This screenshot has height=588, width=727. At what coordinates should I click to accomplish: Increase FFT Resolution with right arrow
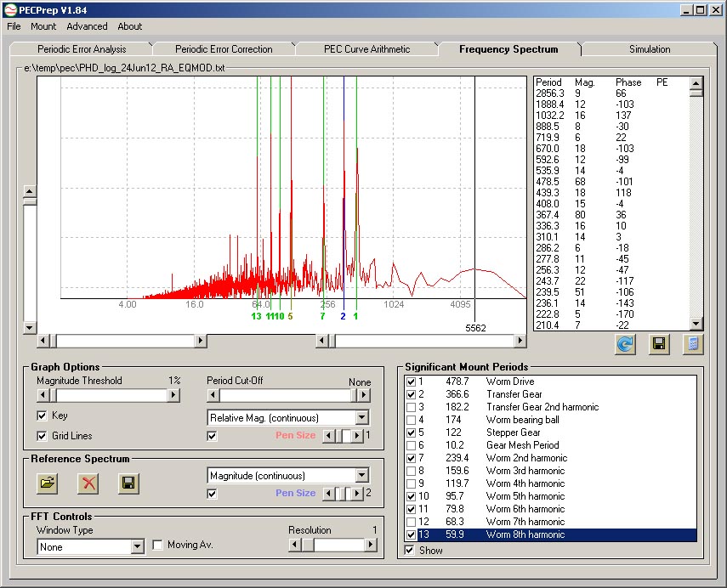pyautogui.click(x=370, y=545)
